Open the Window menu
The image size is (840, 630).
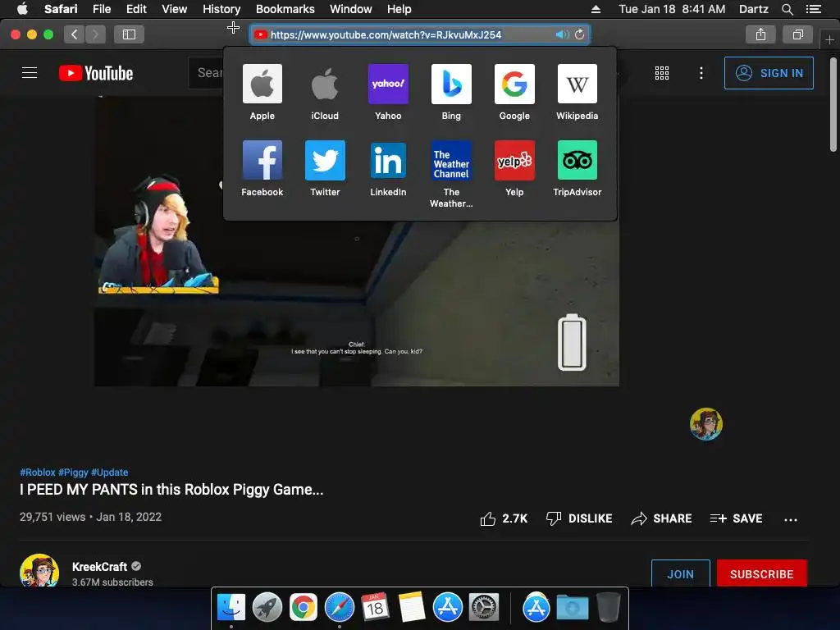(x=350, y=9)
